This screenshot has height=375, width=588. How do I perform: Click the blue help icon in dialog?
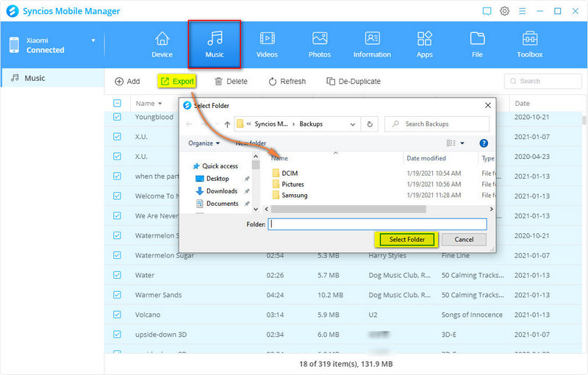point(484,143)
